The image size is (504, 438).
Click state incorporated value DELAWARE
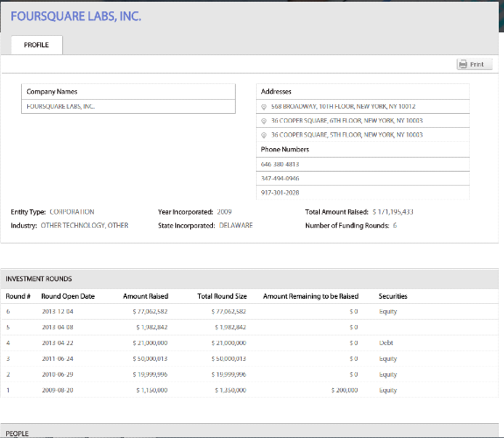tap(236, 225)
